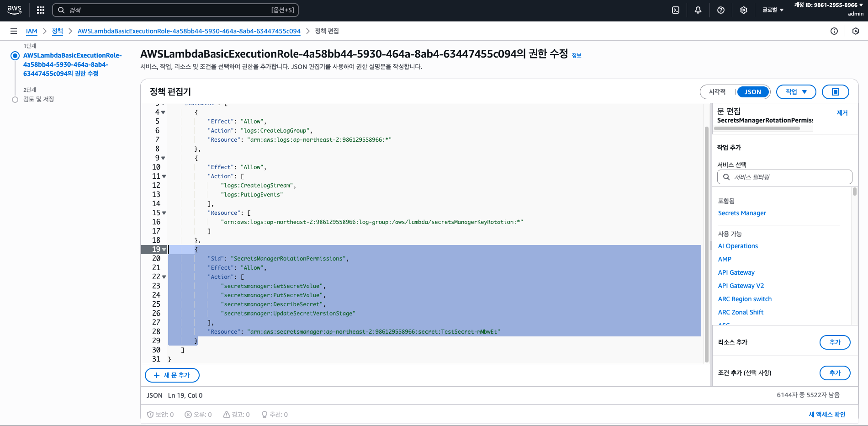868x426 pixels.
Task: Click the "logs:CreateLogStream" line
Action: (258, 186)
